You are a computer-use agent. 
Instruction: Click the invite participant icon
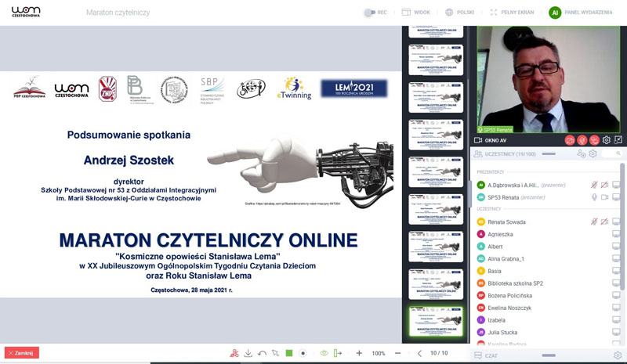tap(581, 154)
